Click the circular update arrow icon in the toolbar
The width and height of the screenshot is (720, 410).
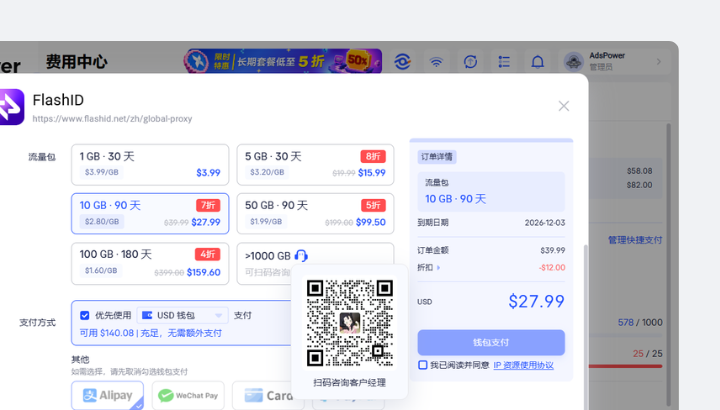470,62
